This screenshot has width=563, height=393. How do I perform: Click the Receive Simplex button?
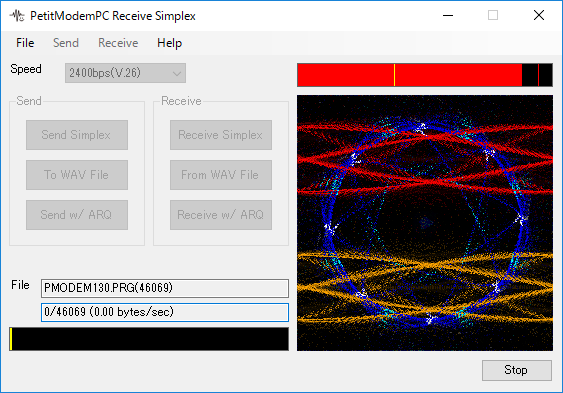click(x=221, y=135)
